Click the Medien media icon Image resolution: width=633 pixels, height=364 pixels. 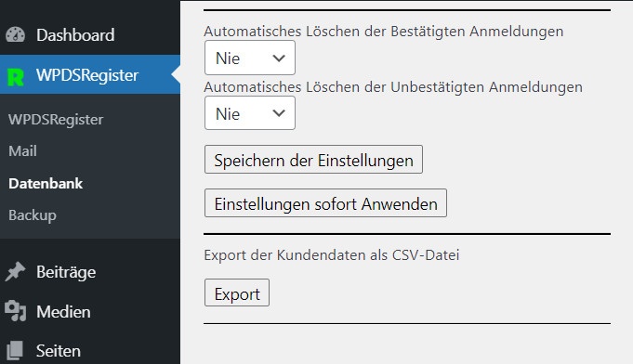click(x=16, y=311)
